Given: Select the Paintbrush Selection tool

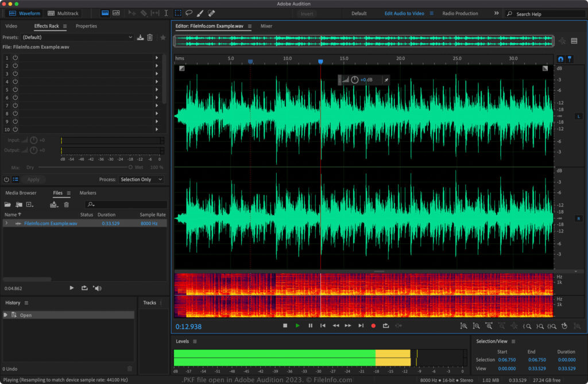Looking at the screenshot, I should tap(200, 13).
